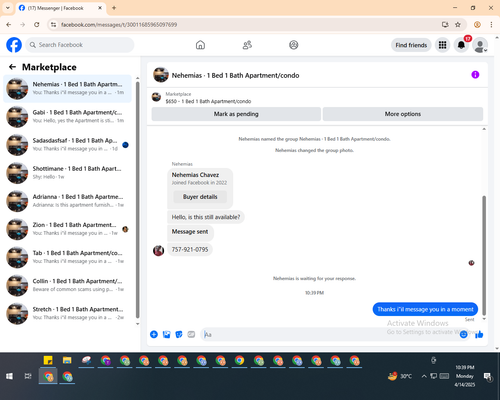Click Mark as pending
Screen dimensions: 500x400
pos(236,114)
